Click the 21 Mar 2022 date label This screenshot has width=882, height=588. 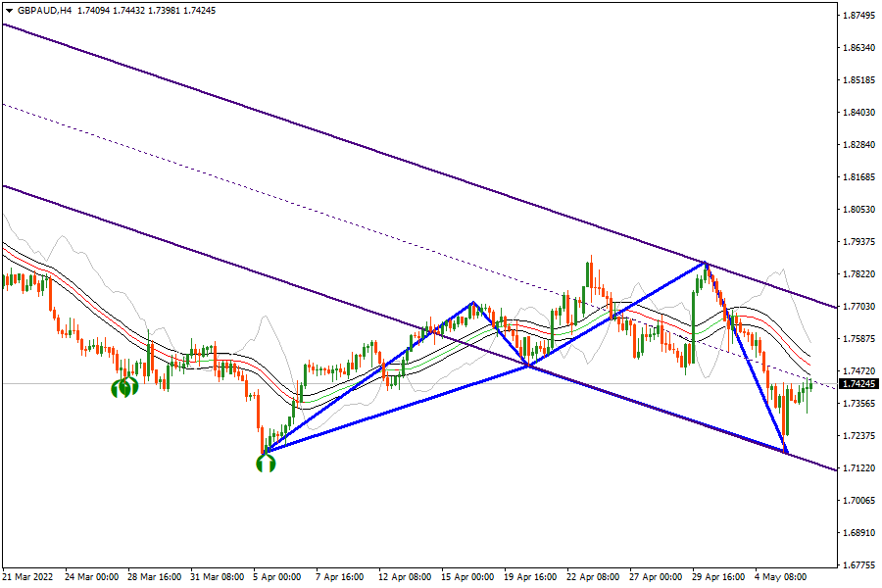pyautogui.click(x=26, y=577)
